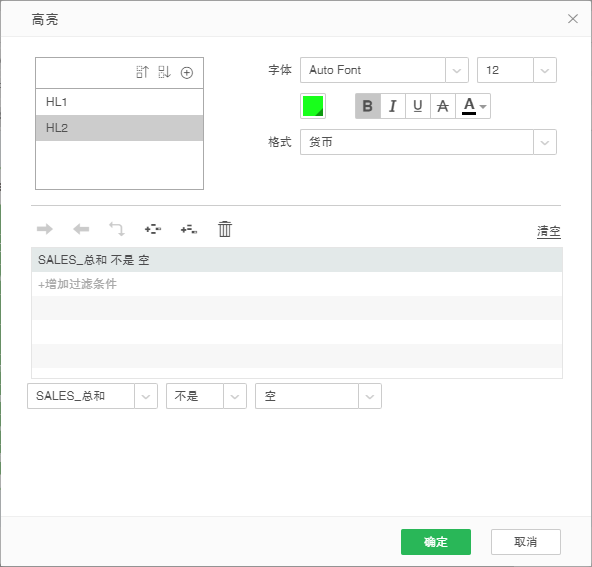Viewport: 592px width, 567px height.
Task: Add a new highlight with plus icon
Action: point(187,72)
